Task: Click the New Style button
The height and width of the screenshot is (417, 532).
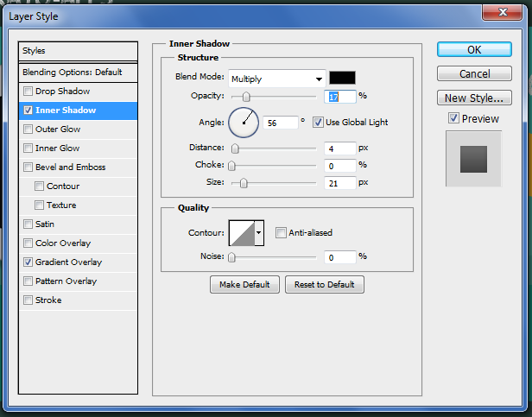Action: coord(474,98)
